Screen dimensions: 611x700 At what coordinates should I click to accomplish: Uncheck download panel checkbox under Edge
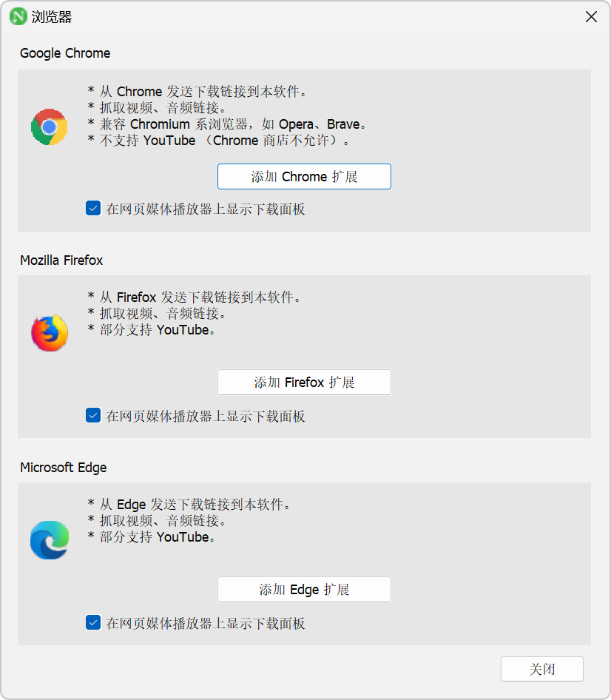point(93,622)
